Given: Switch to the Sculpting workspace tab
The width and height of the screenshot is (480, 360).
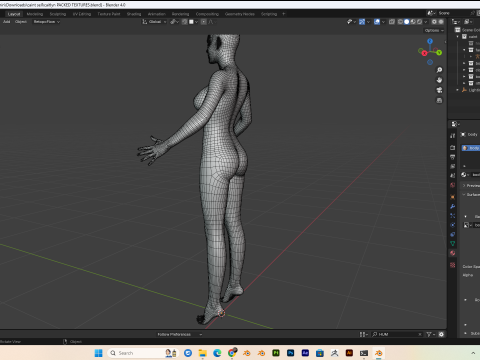Looking at the screenshot, I should tap(58, 14).
